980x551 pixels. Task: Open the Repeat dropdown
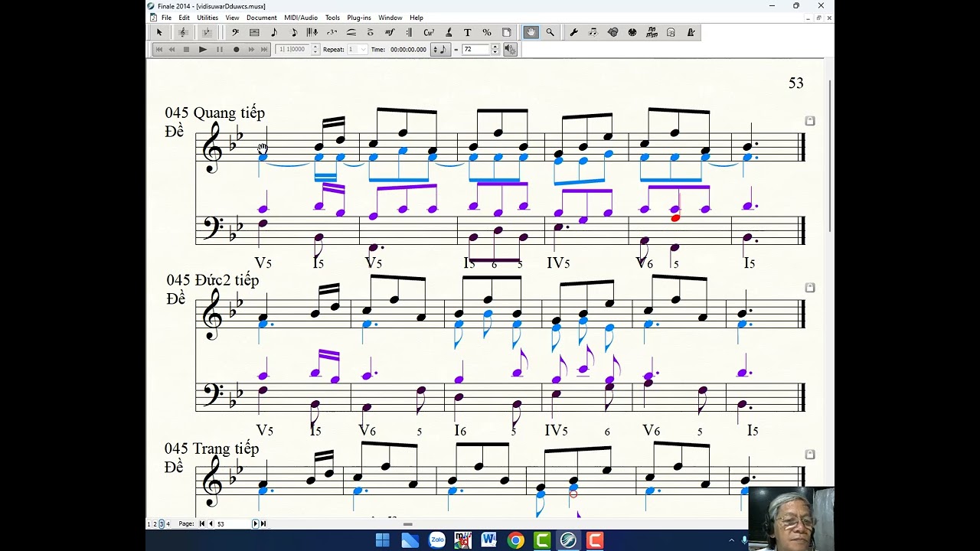click(x=358, y=49)
